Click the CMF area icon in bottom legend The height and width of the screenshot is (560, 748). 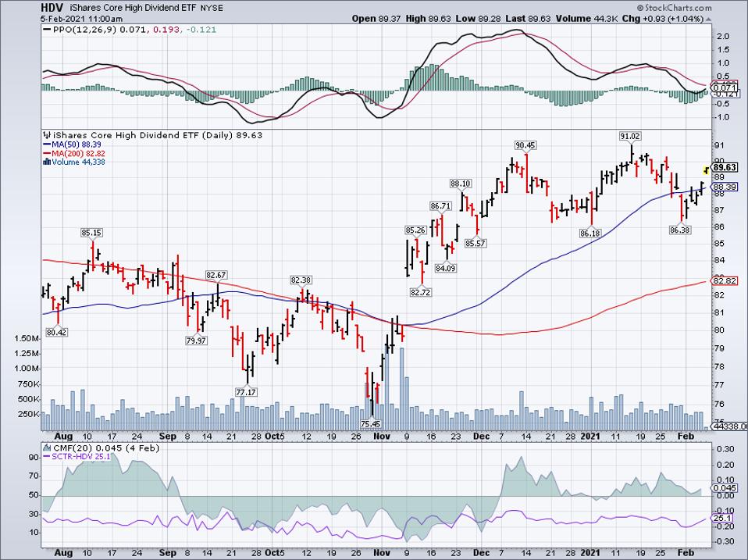(x=47, y=448)
